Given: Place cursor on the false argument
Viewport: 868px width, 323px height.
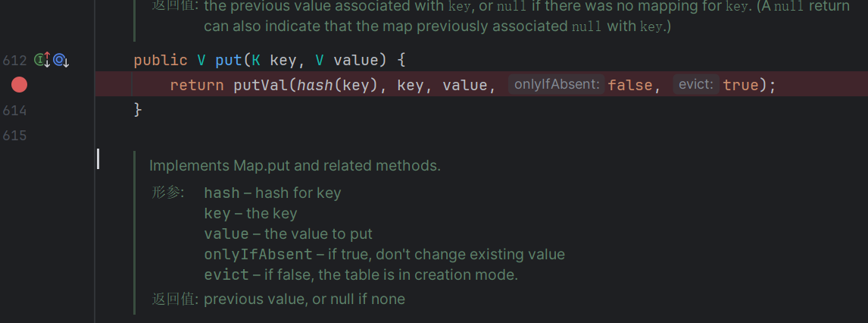Looking at the screenshot, I should [x=630, y=85].
